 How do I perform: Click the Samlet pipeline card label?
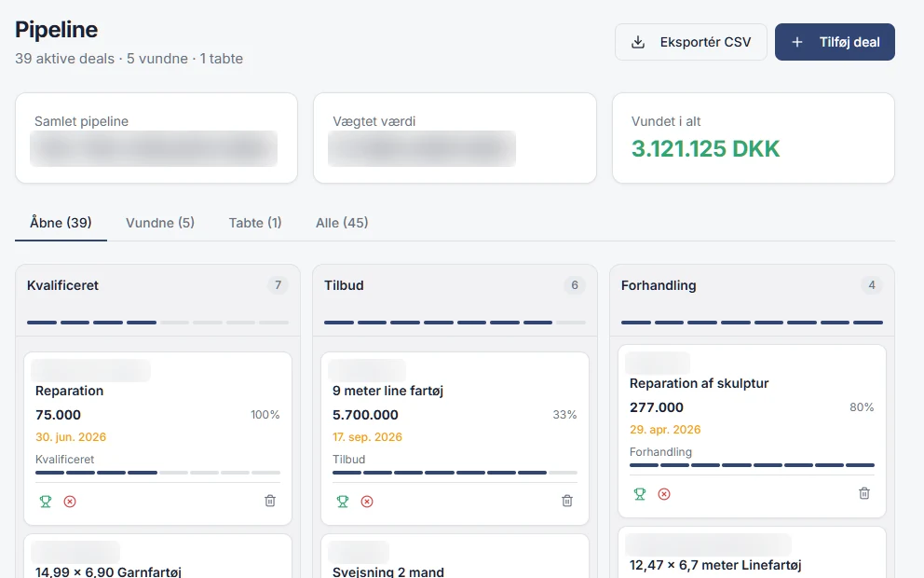tap(81, 121)
